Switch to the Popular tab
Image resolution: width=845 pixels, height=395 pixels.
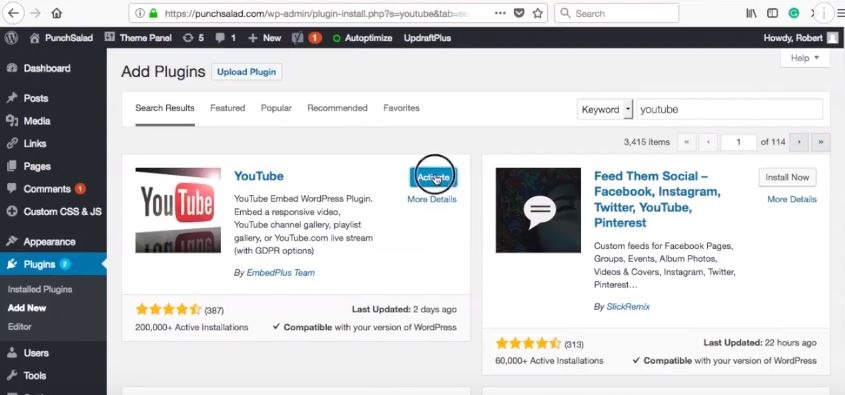click(x=276, y=108)
